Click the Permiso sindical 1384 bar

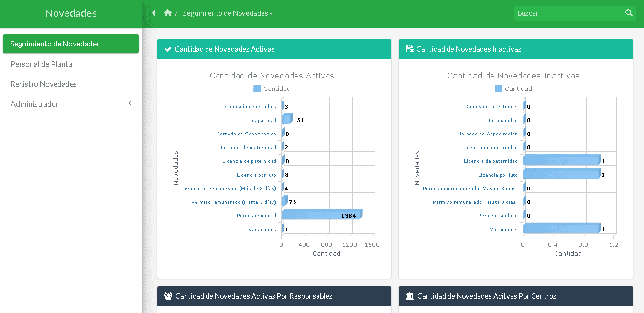[320, 214]
